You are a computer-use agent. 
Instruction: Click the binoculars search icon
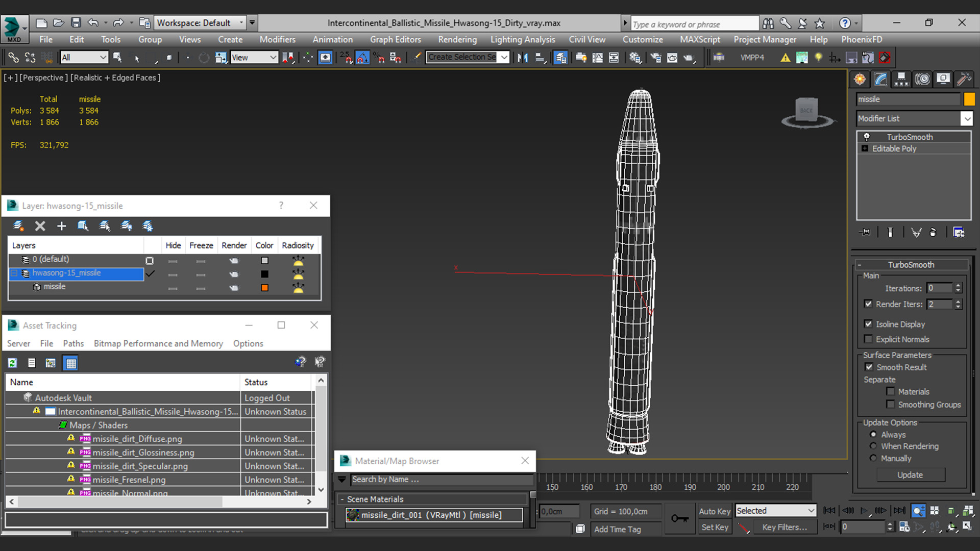(x=768, y=23)
